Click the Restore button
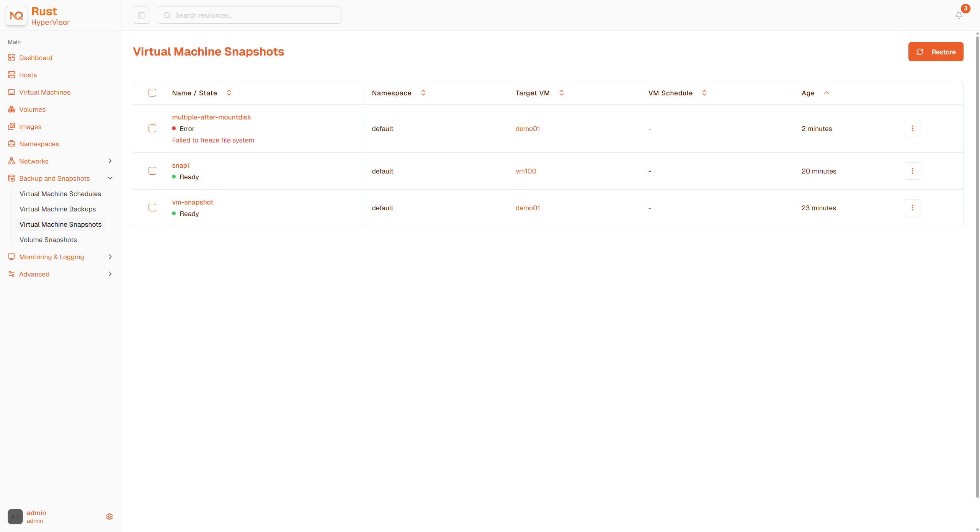This screenshot has width=980, height=532. pos(936,52)
